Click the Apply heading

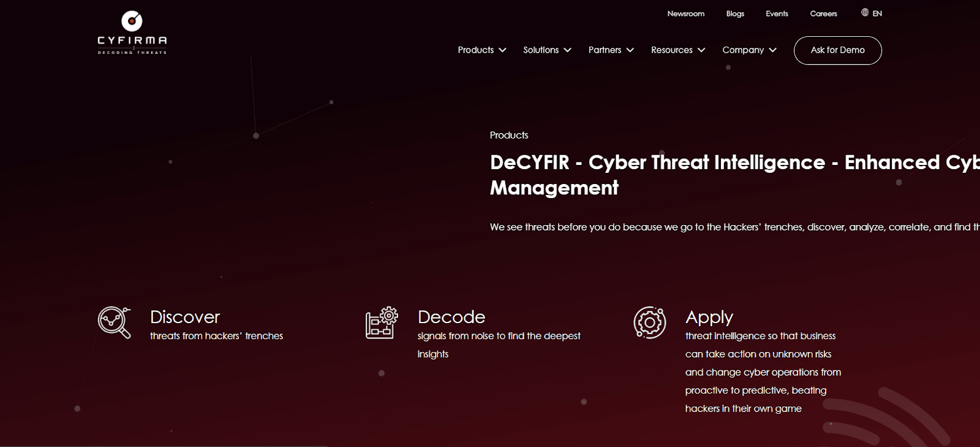709,318
